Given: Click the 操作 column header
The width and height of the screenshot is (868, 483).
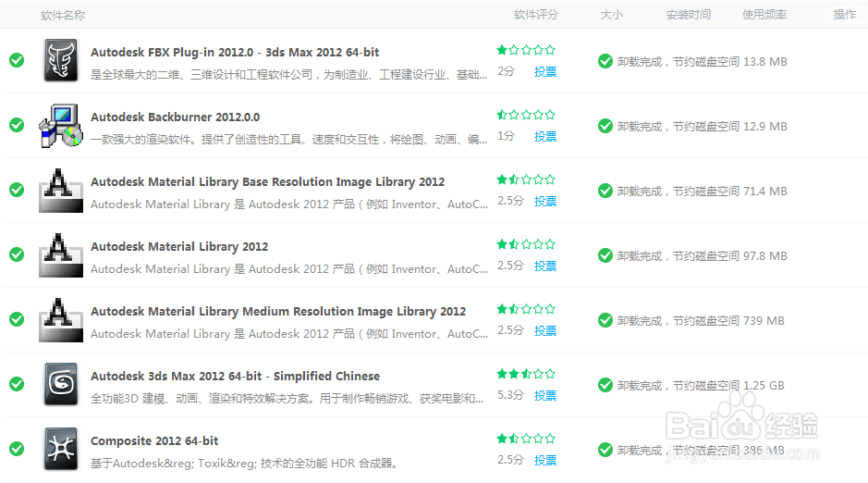Looking at the screenshot, I should click(845, 15).
